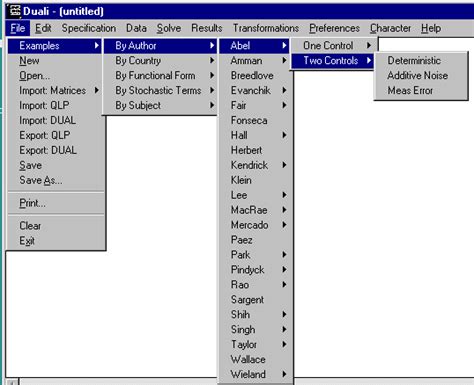474x385 pixels.
Task: Open the Data menu
Action: pos(136,28)
